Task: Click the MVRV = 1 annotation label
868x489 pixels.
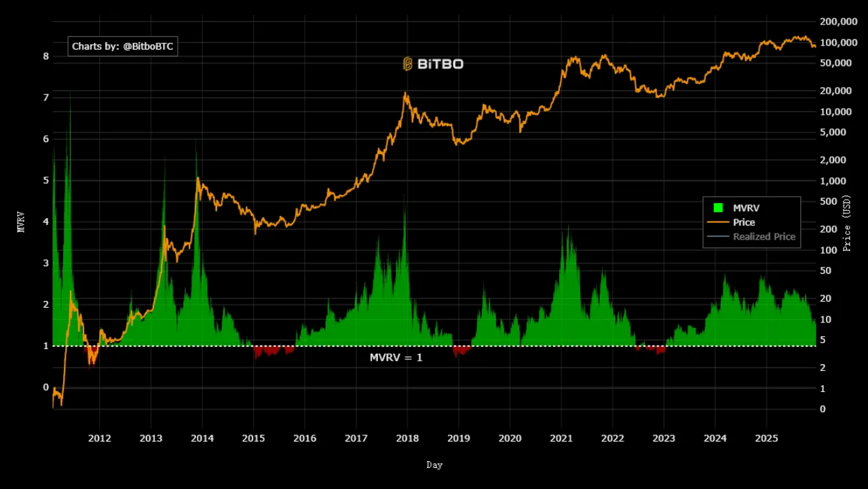Action: [396, 357]
